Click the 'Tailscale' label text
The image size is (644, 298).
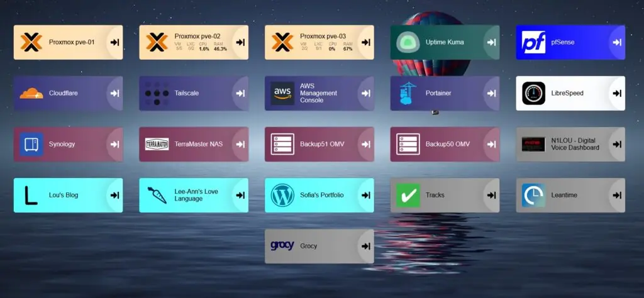coord(186,93)
